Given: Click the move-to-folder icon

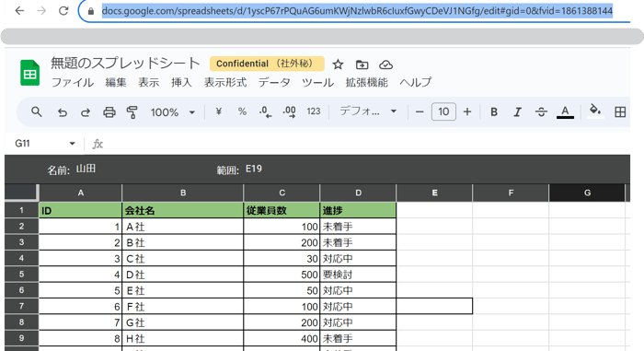Looking at the screenshot, I should 362,64.
